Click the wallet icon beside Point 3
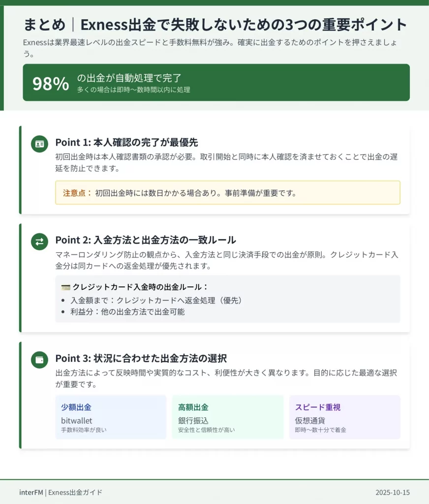 39,360
